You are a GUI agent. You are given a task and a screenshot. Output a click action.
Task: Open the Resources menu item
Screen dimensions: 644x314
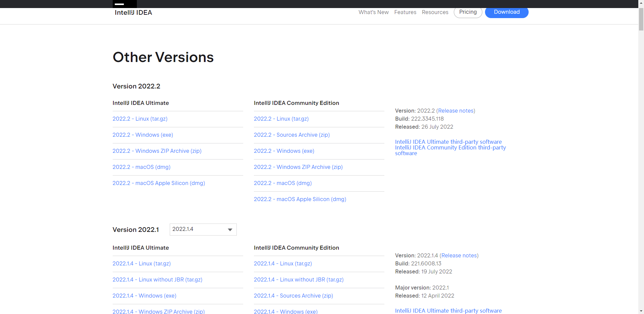tap(435, 12)
